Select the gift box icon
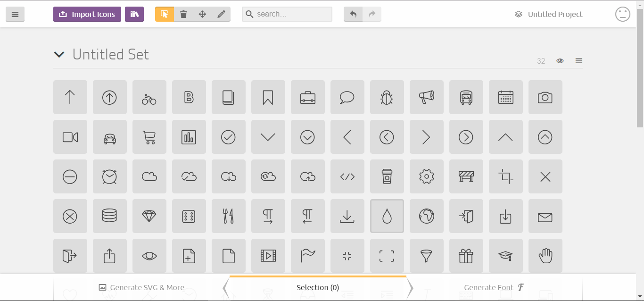The image size is (644, 301). (x=466, y=256)
